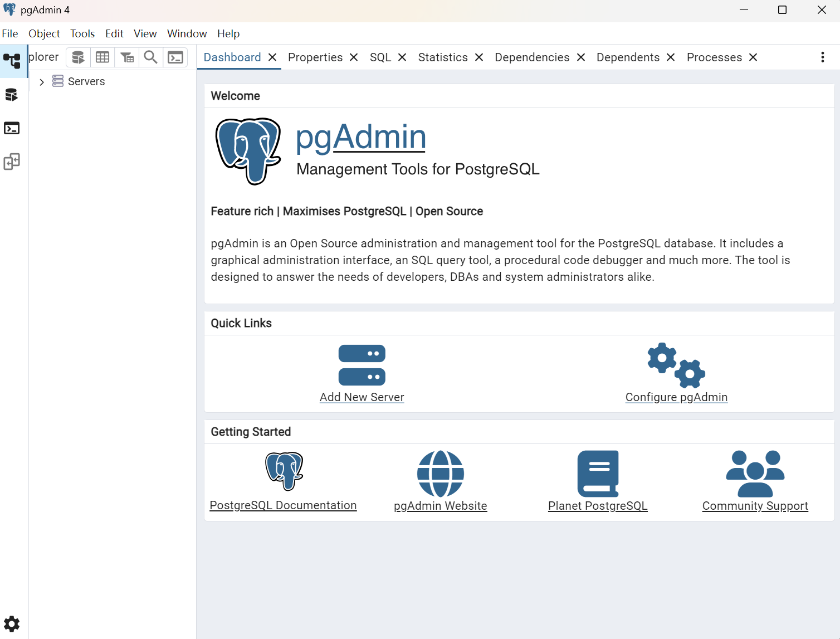This screenshot has width=840, height=639.
Task: Open the PostgreSQL Documentation link
Action: (x=283, y=505)
